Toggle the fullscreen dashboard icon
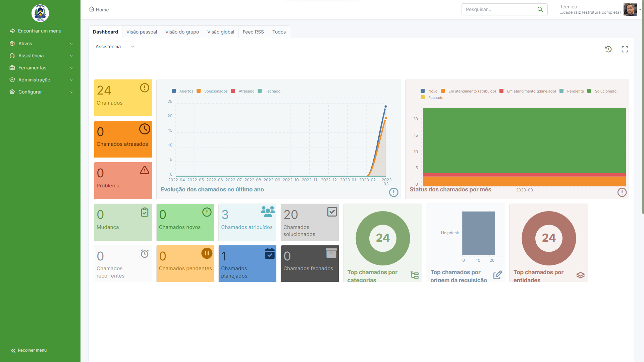This screenshot has height=362, width=644. click(x=625, y=49)
